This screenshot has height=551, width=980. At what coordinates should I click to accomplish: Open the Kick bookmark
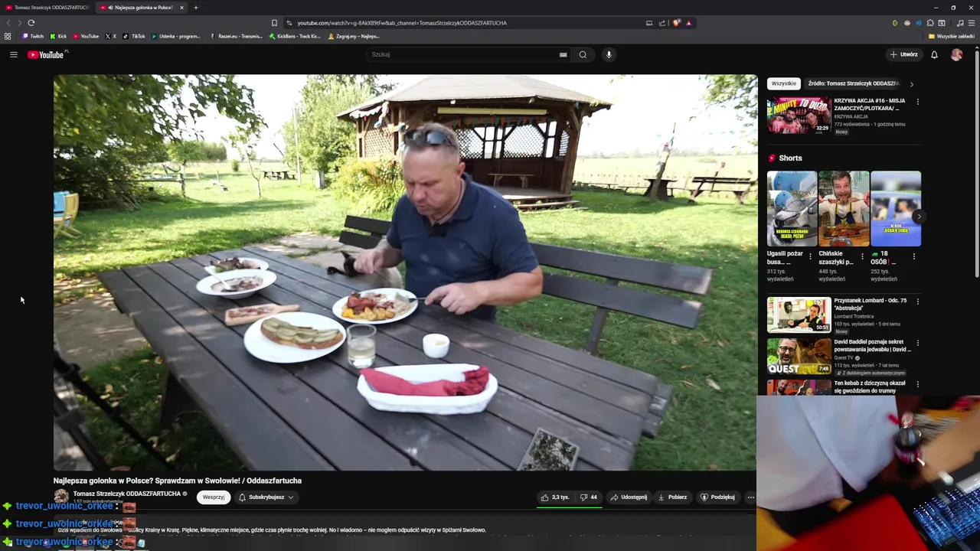pos(58,36)
